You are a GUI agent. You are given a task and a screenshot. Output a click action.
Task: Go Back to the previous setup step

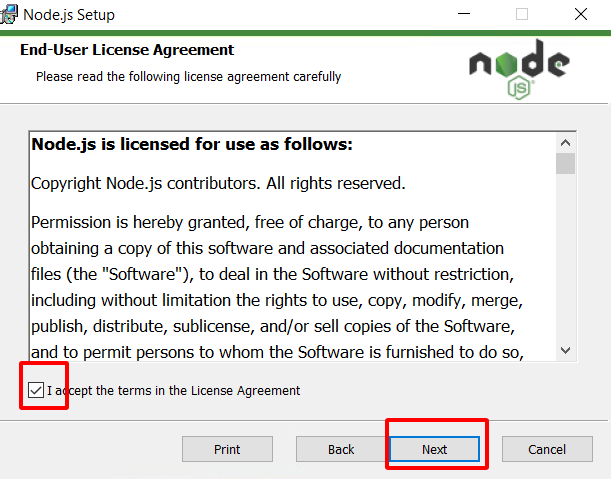pyautogui.click(x=341, y=449)
